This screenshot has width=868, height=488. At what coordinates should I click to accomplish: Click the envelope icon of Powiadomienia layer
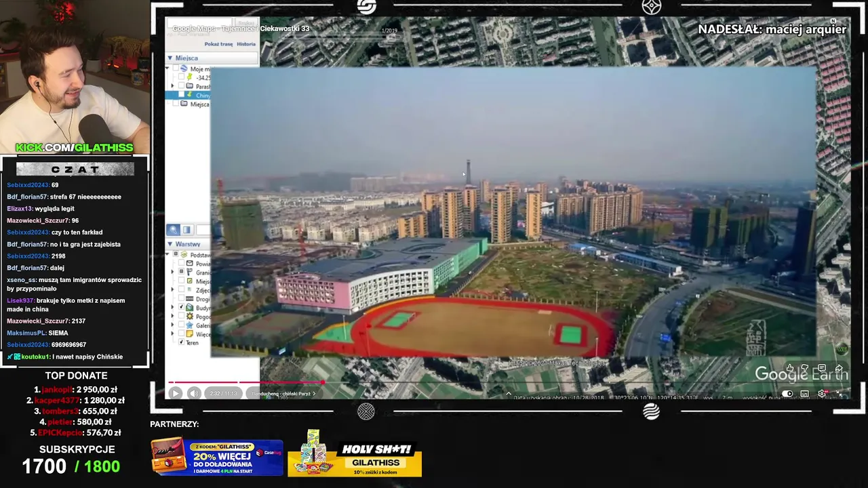190,264
